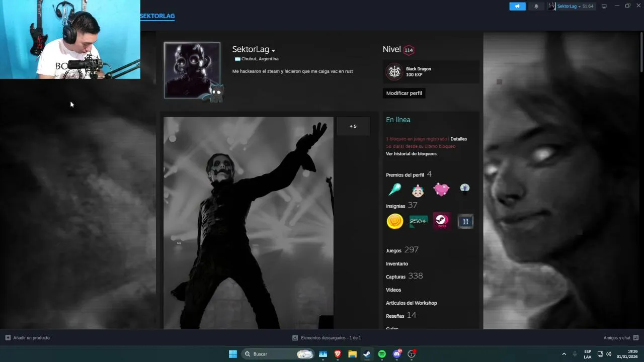Open the blue waveform app taskbar icon

pos(323,354)
